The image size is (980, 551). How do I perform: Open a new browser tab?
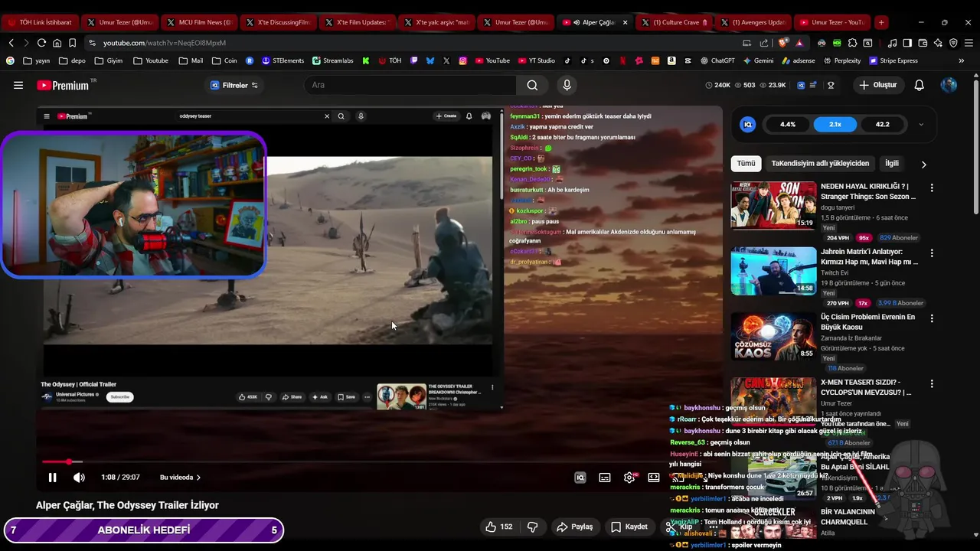pyautogui.click(x=881, y=22)
